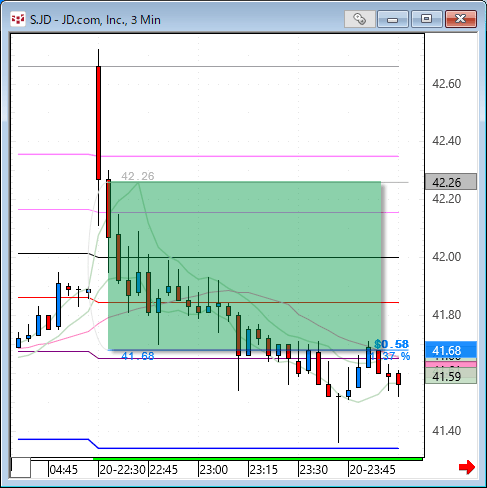The height and width of the screenshot is (488, 487).
Task: Click the 42.26 gray price label on axis
Action: coord(451,182)
